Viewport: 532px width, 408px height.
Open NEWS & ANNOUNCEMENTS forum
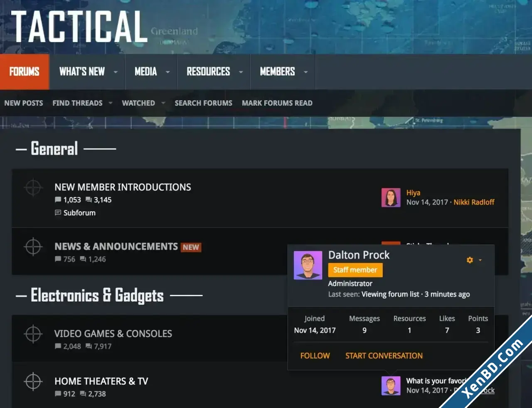tap(116, 246)
